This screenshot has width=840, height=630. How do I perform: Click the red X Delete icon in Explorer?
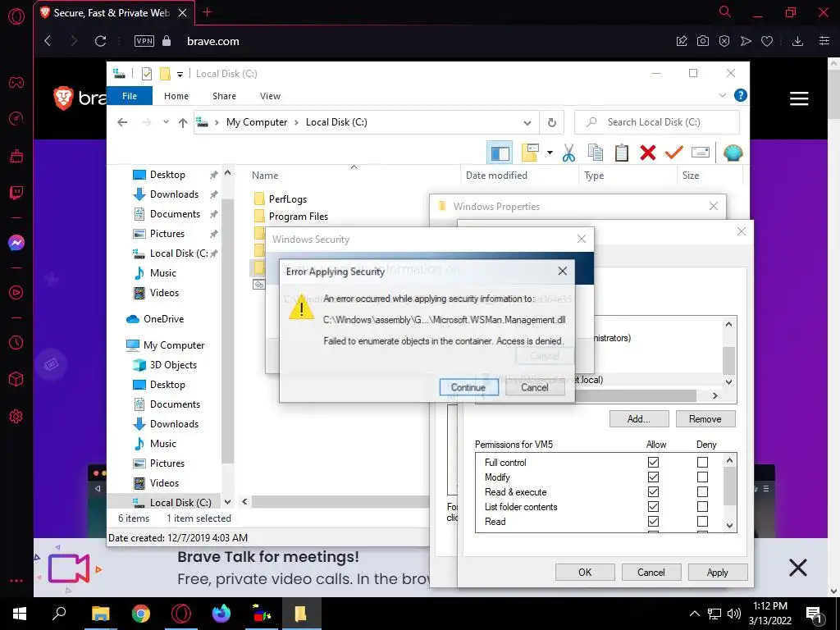pos(648,153)
